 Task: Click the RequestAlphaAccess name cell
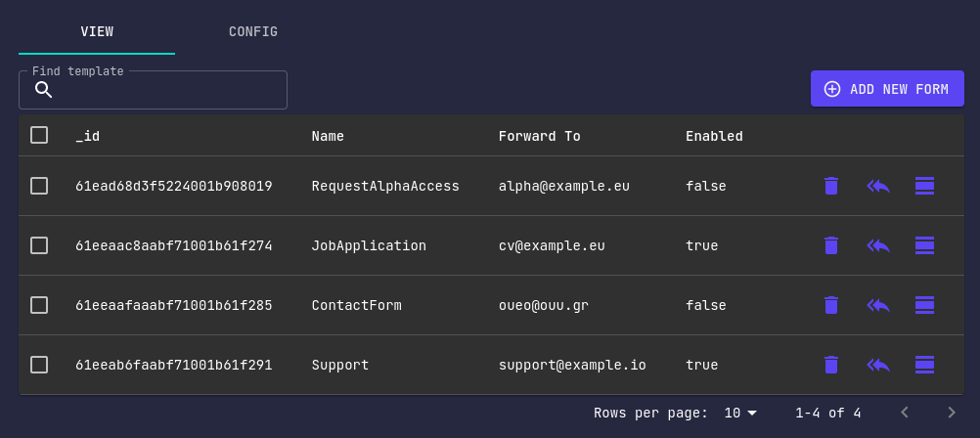point(385,186)
